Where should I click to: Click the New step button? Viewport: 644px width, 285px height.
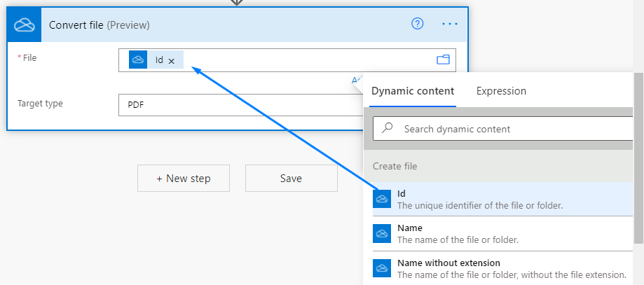[184, 179]
